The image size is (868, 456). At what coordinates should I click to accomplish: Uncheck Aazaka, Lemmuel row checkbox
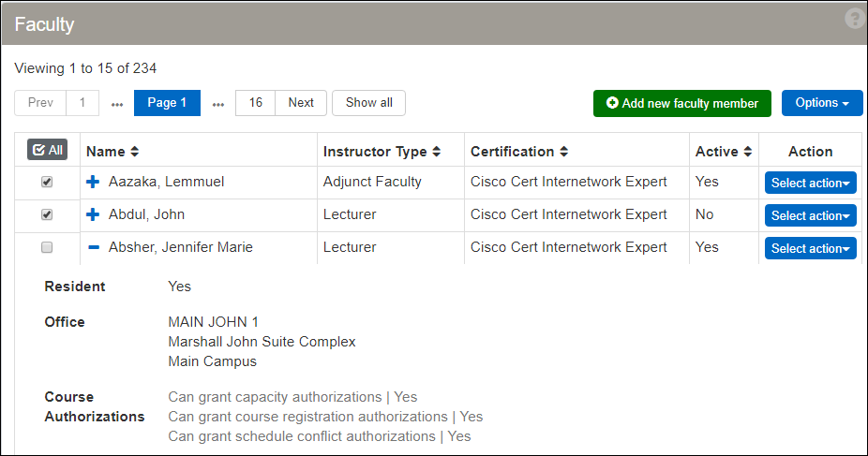47,182
